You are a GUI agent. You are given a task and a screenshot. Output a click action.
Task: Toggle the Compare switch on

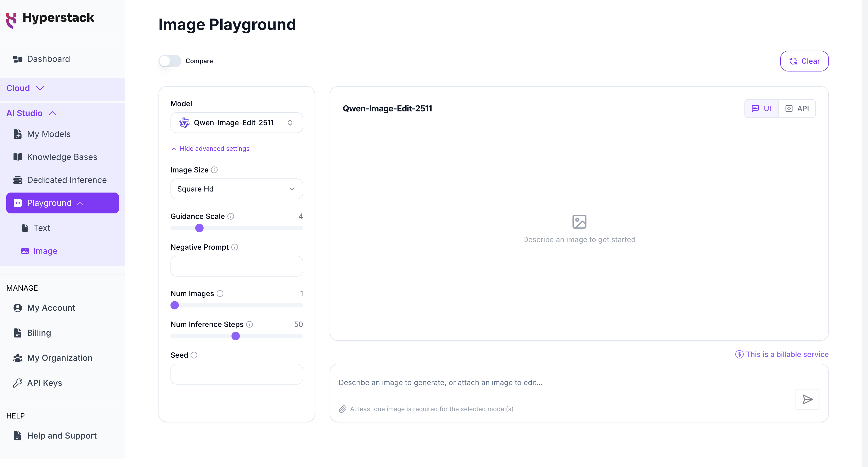click(x=170, y=61)
